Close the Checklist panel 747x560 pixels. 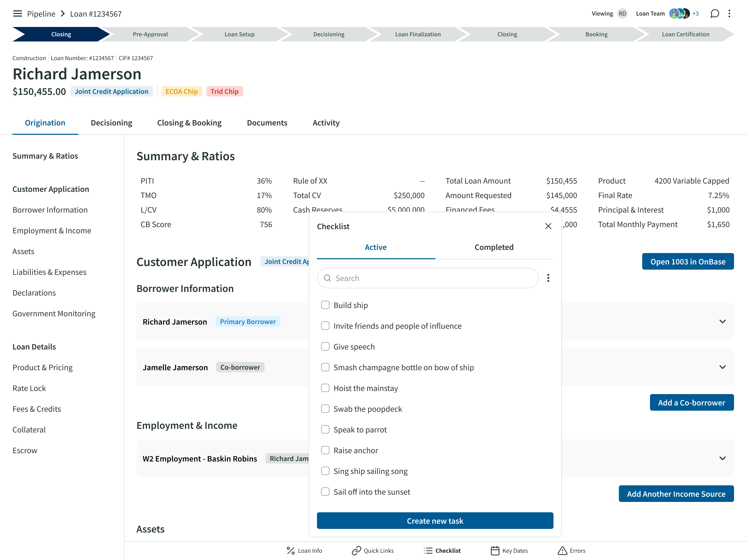pyautogui.click(x=548, y=226)
